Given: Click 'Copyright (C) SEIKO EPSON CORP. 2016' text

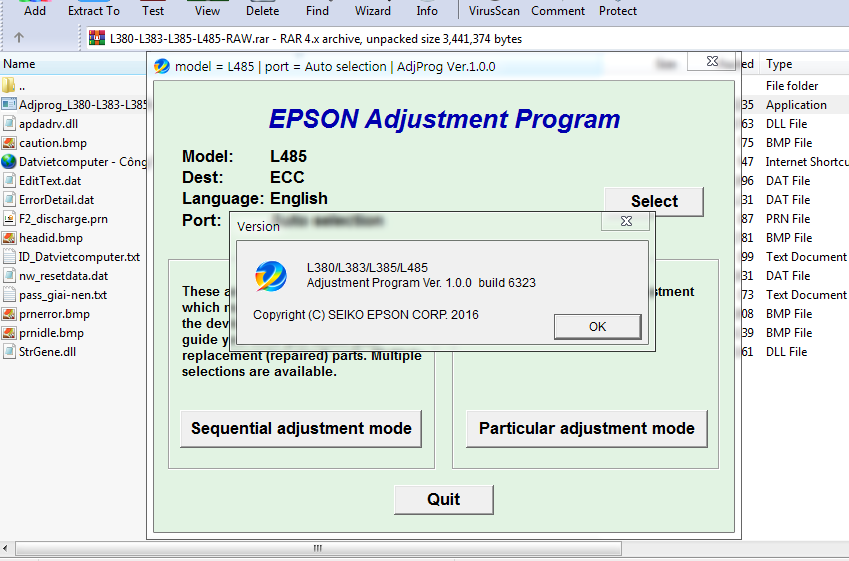Looking at the screenshot, I should tap(365, 315).
